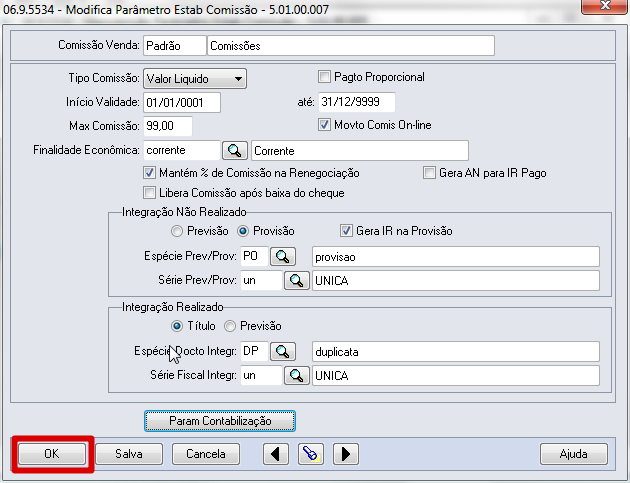
Task: Click the Cancela button
Action: 206,454
